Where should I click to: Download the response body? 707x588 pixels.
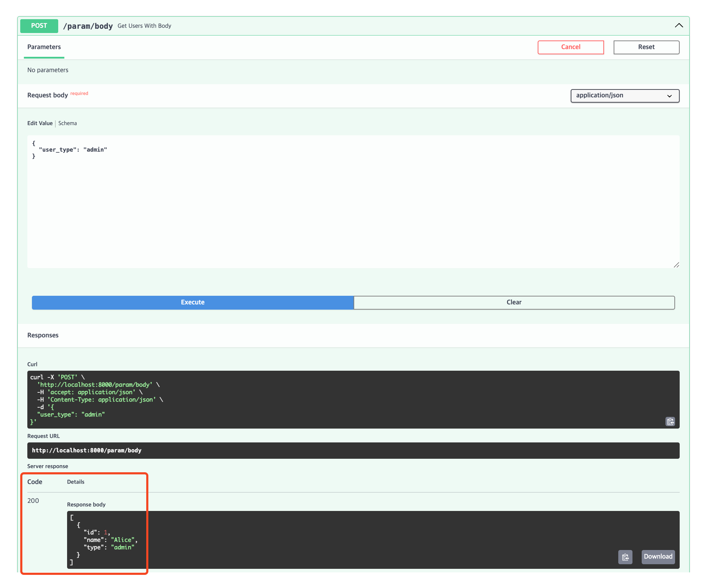pos(658,556)
